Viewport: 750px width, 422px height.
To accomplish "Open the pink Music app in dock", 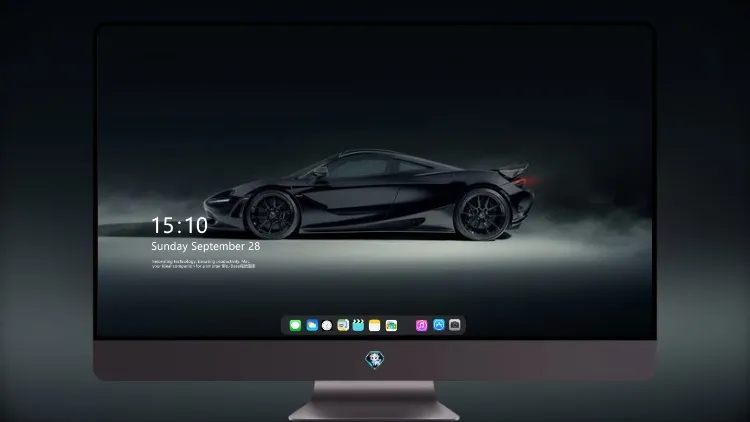I will [421, 325].
